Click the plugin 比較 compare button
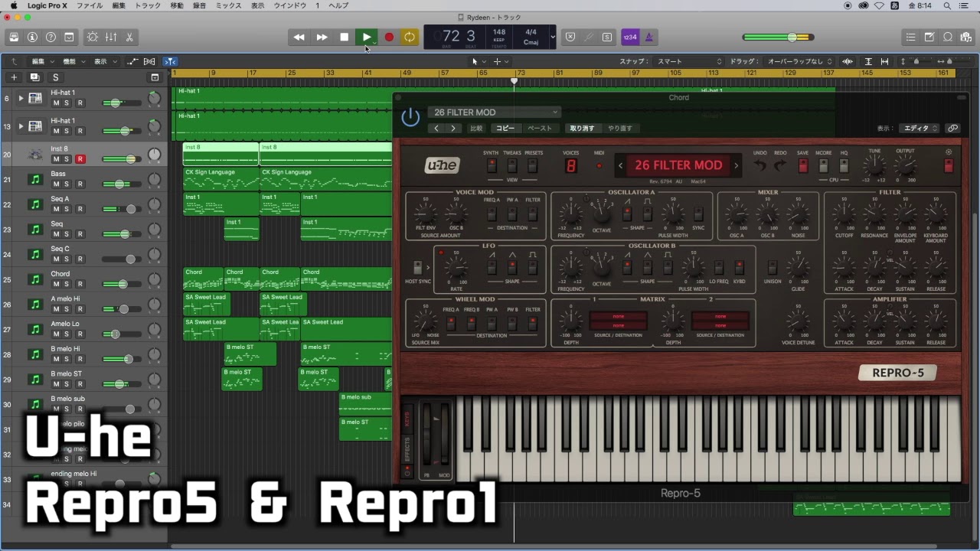 click(x=476, y=129)
